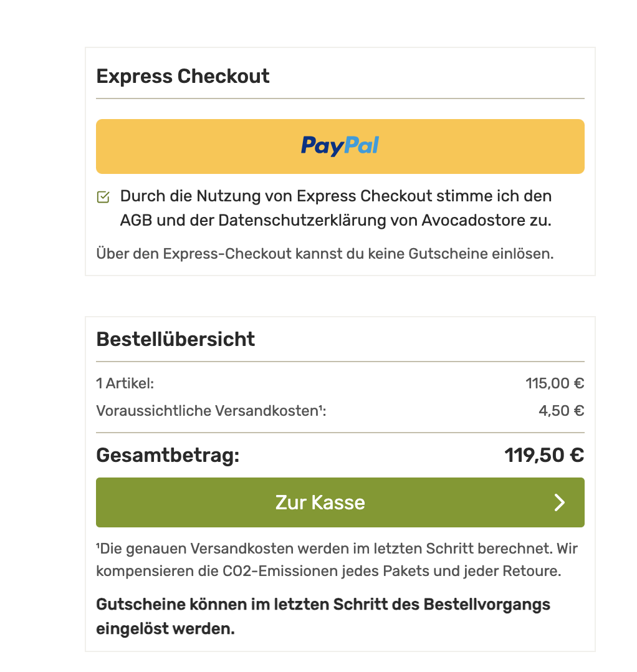
Task: Select the Bestellübersicht heading
Action: pos(176,339)
